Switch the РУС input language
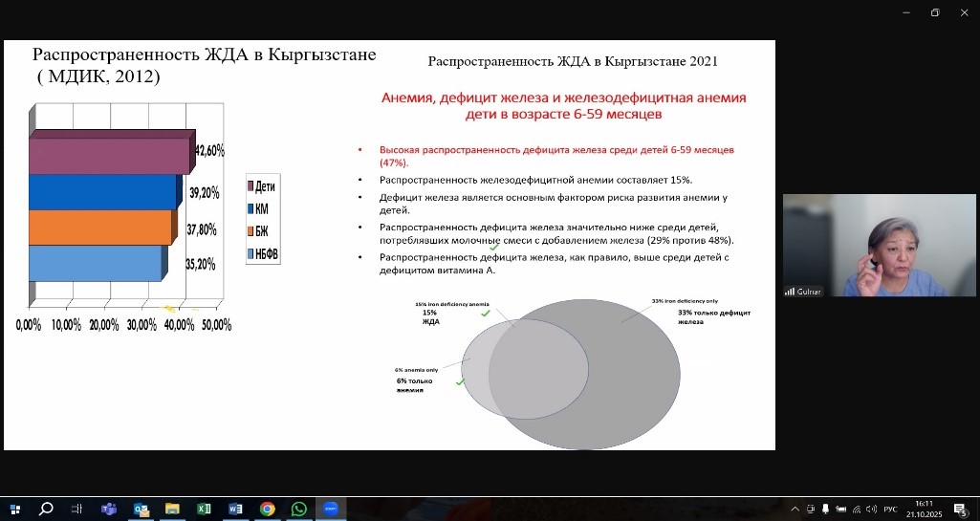The height and width of the screenshot is (521, 980). point(890,510)
